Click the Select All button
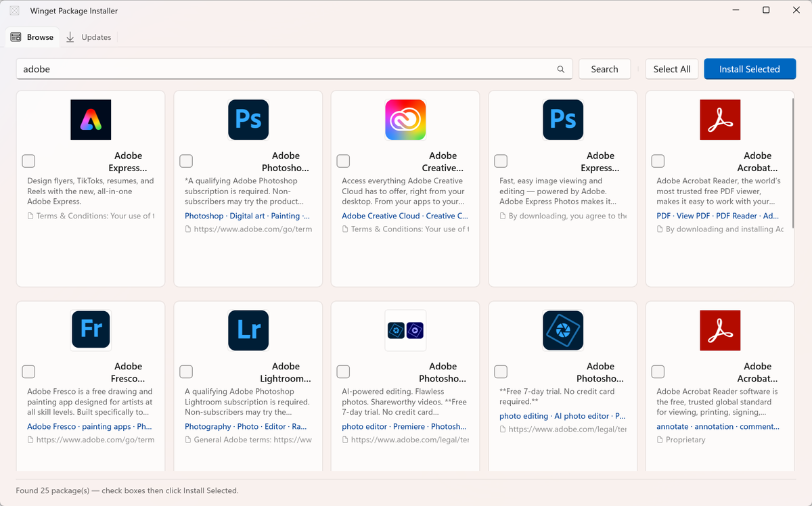 [672, 69]
